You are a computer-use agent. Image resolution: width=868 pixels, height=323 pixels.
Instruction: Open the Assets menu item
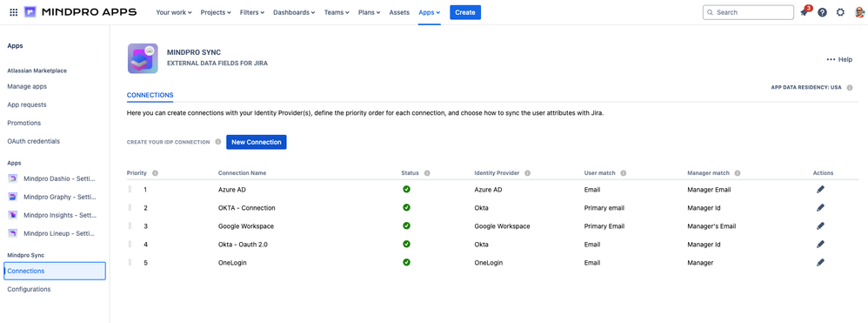(399, 12)
